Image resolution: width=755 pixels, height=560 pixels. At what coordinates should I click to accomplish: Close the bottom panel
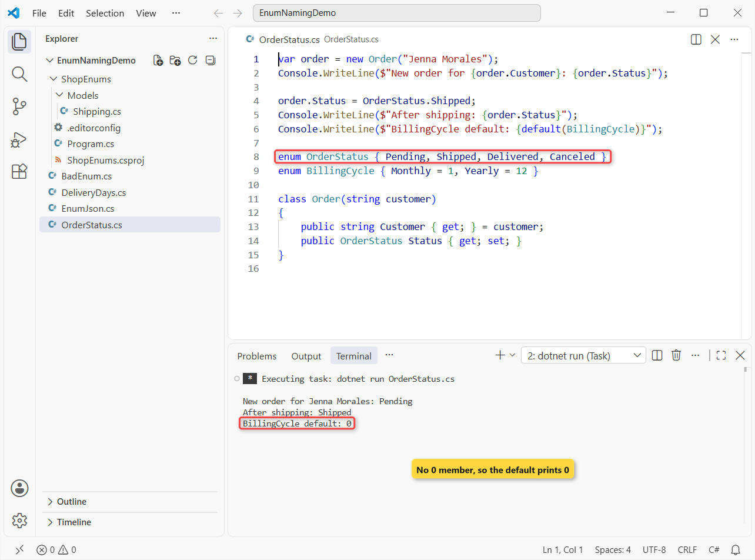pyautogui.click(x=740, y=355)
